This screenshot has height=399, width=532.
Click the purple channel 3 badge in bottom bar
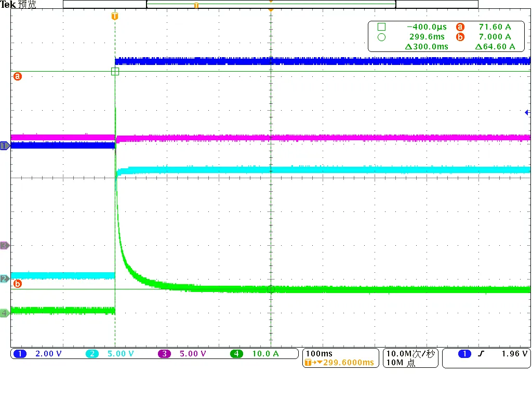click(164, 354)
